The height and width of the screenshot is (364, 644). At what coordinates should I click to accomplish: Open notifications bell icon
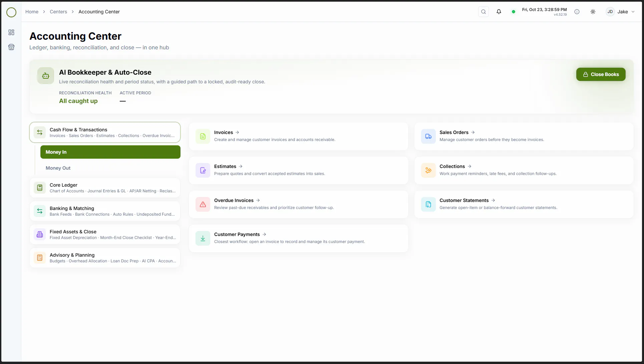[x=499, y=12]
